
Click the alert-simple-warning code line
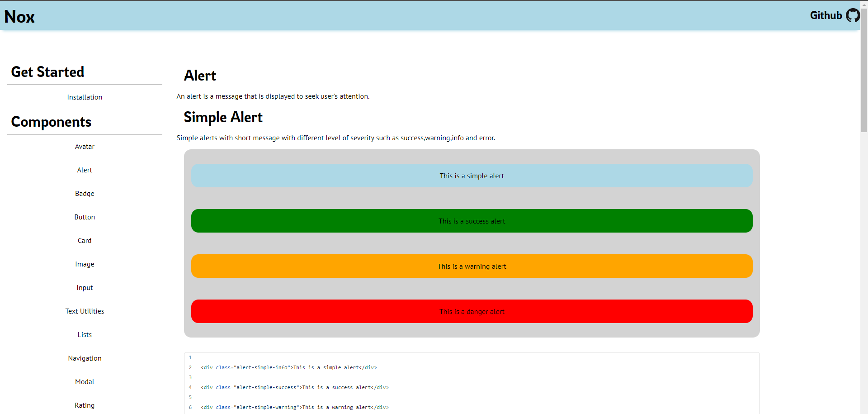click(295, 407)
